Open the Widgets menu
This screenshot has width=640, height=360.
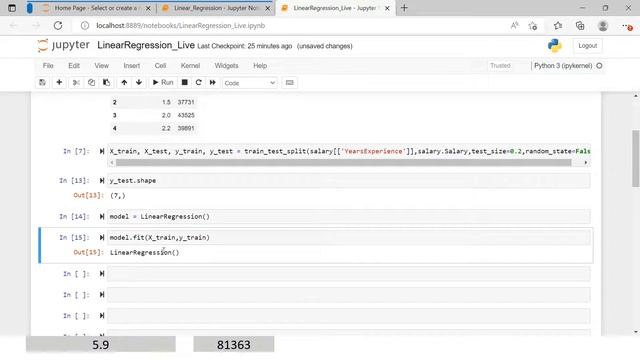point(226,66)
